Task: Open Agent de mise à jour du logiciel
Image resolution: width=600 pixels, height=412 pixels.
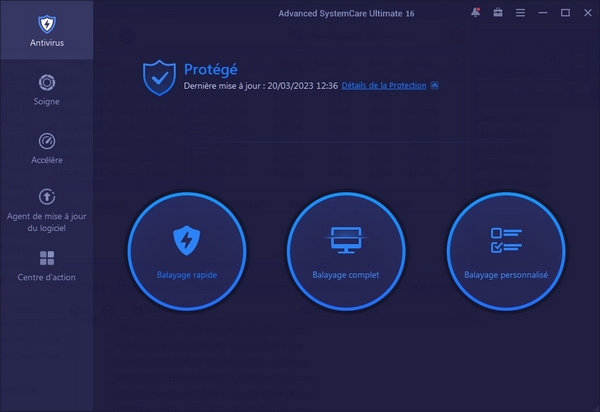Action: pyautogui.click(x=46, y=208)
